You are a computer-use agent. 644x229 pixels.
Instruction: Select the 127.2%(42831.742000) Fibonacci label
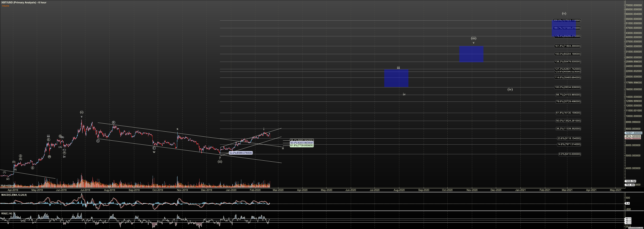(568, 69)
